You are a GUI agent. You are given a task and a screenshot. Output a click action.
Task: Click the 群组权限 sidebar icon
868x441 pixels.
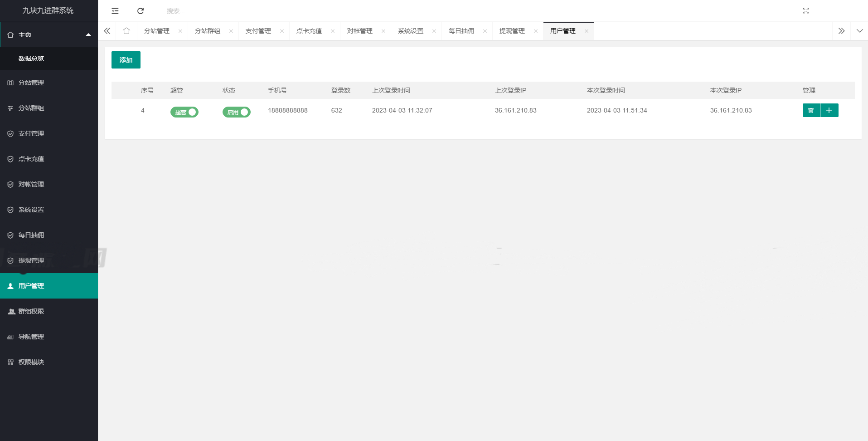pyautogui.click(x=11, y=311)
